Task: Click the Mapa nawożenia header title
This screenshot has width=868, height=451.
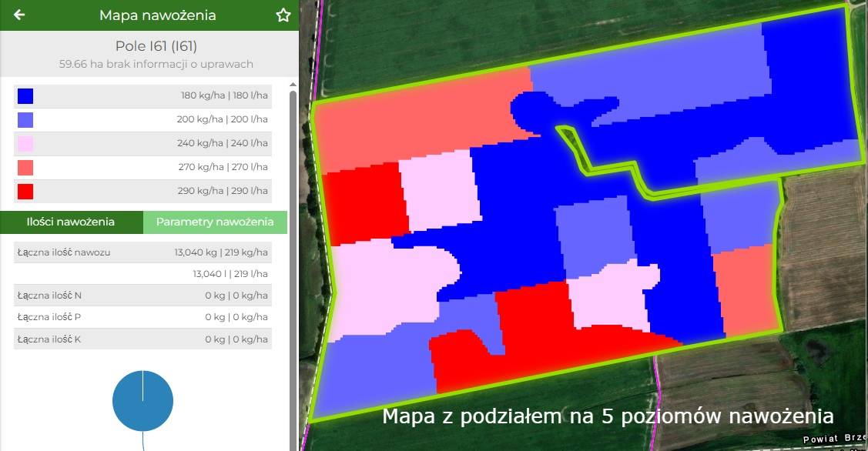Action: click(x=157, y=15)
